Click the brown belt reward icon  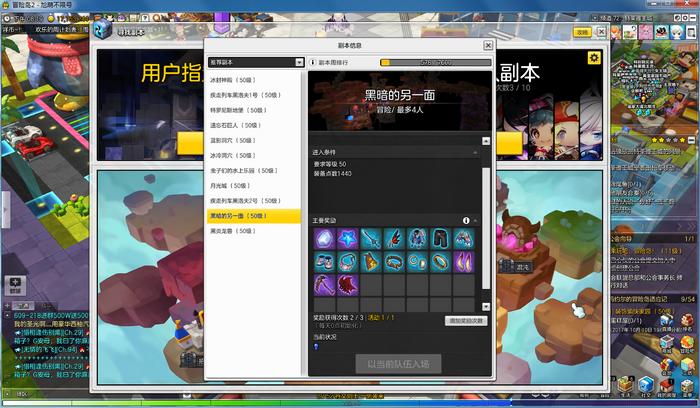pyautogui.click(x=394, y=262)
